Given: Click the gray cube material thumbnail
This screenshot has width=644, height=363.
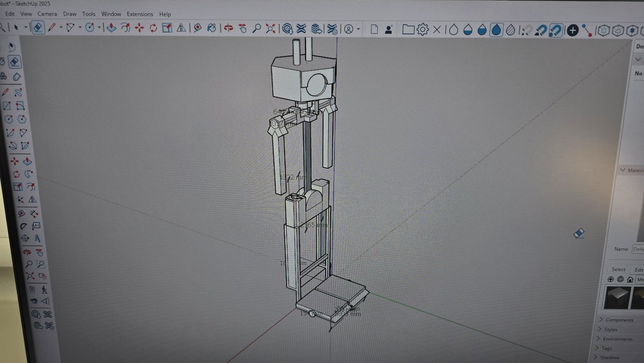Looking at the screenshot, I should click(x=617, y=297).
